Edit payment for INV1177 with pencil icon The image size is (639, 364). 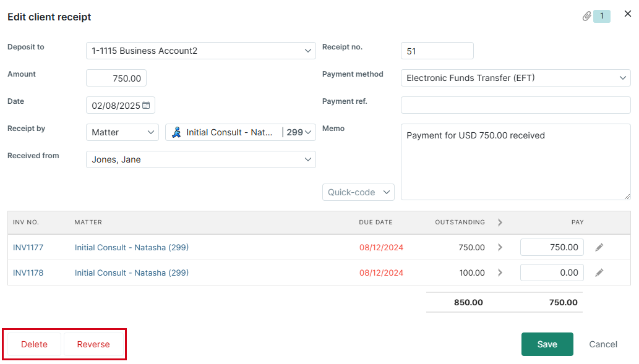point(599,247)
